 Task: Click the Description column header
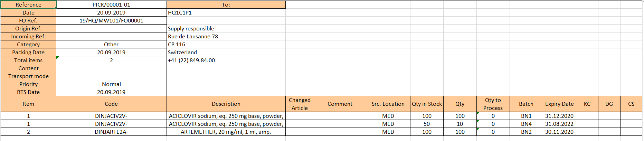pyautogui.click(x=226, y=104)
